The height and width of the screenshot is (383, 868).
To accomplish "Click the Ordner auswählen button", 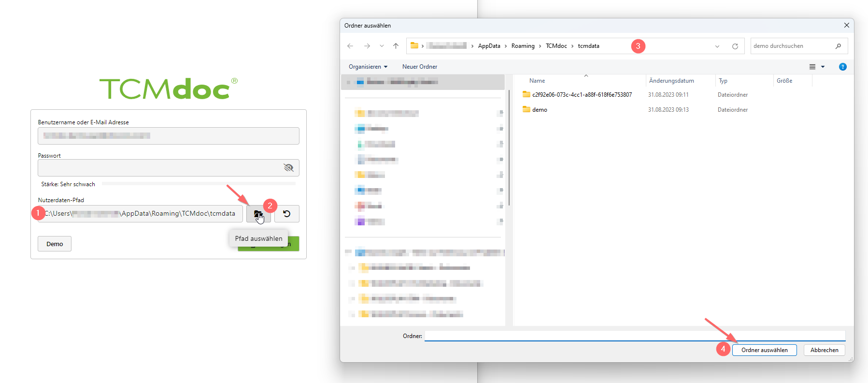I will [x=764, y=350].
